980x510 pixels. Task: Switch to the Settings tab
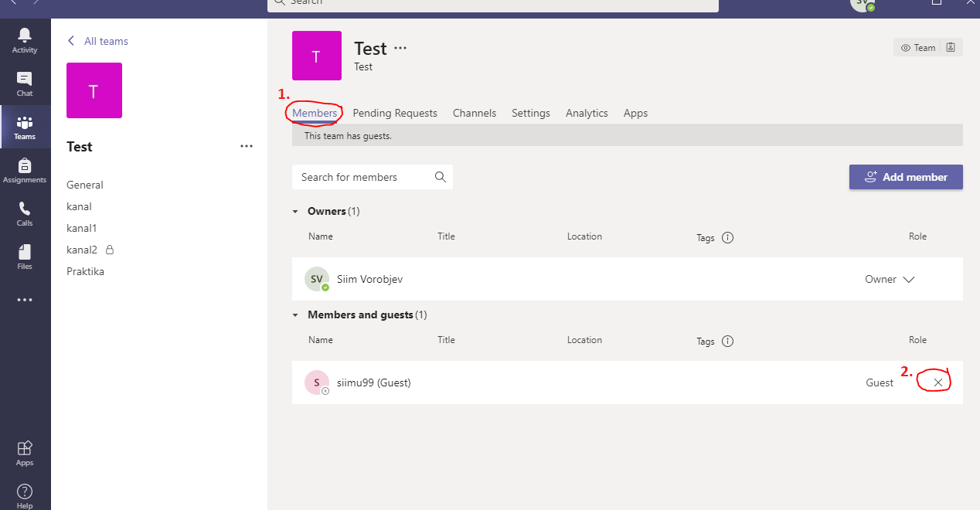tap(531, 113)
